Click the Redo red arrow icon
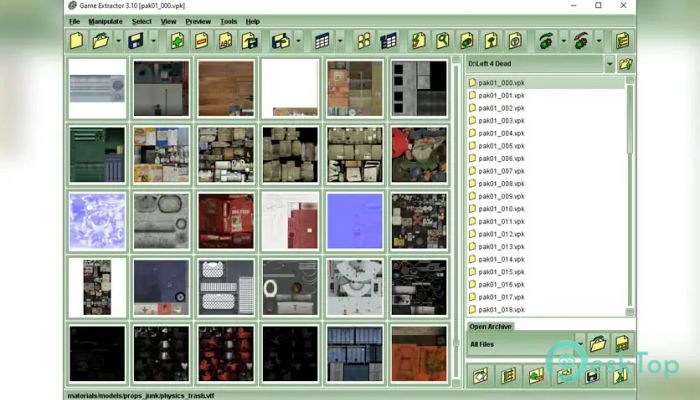The image size is (700, 400). (x=581, y=41)
